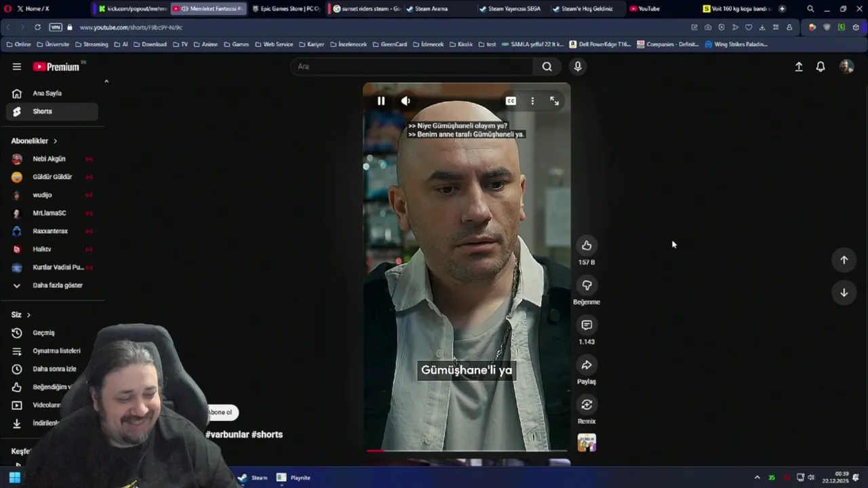Open the GreenCard bookmarks folder

click(x=390, y=44)
